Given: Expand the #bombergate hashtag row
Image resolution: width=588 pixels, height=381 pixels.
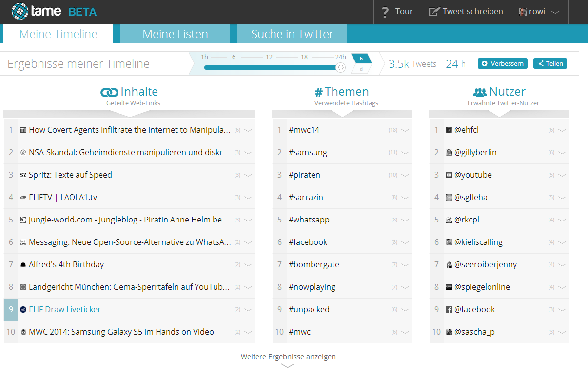Looking at the screenshot, I should (x=405, y=265).
